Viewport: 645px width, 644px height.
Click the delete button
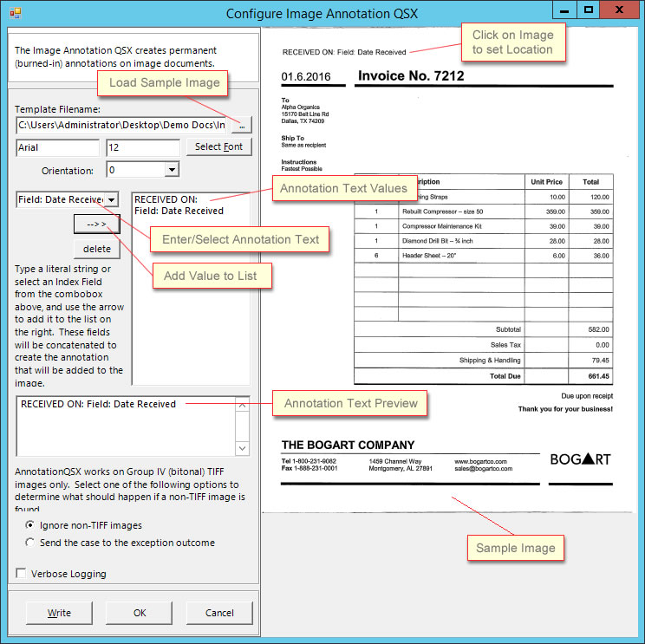point(97,249)
